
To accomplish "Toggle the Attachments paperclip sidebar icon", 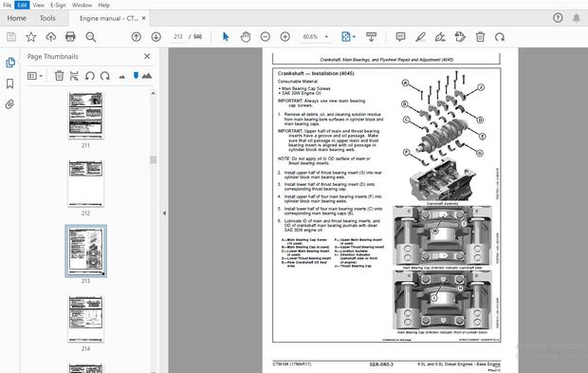I will [x=9, y=104].
